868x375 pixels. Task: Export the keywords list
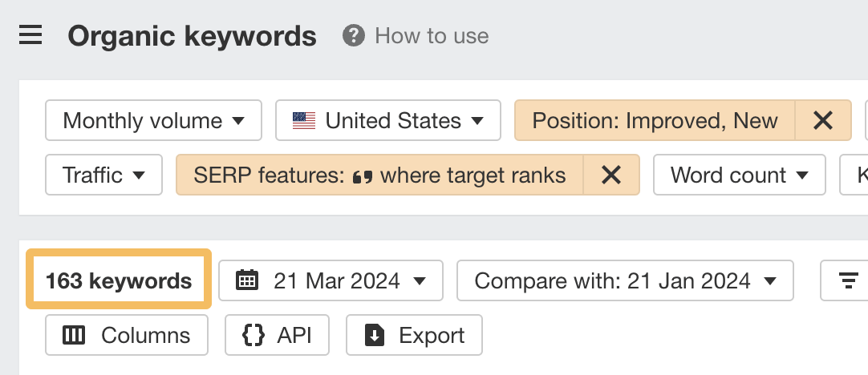point(414,335)
